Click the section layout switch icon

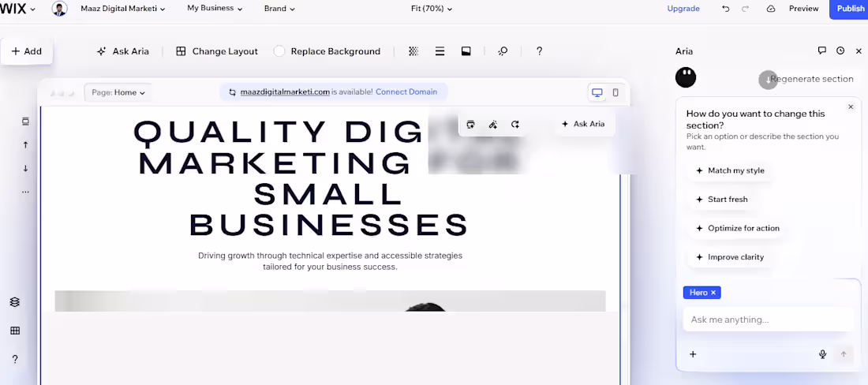[470, 125]
